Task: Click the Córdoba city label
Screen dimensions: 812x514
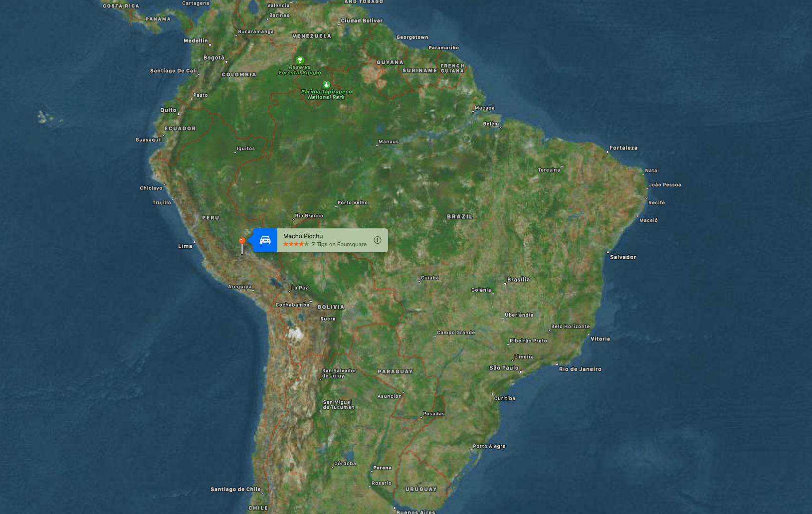Action: click(345, 464)
